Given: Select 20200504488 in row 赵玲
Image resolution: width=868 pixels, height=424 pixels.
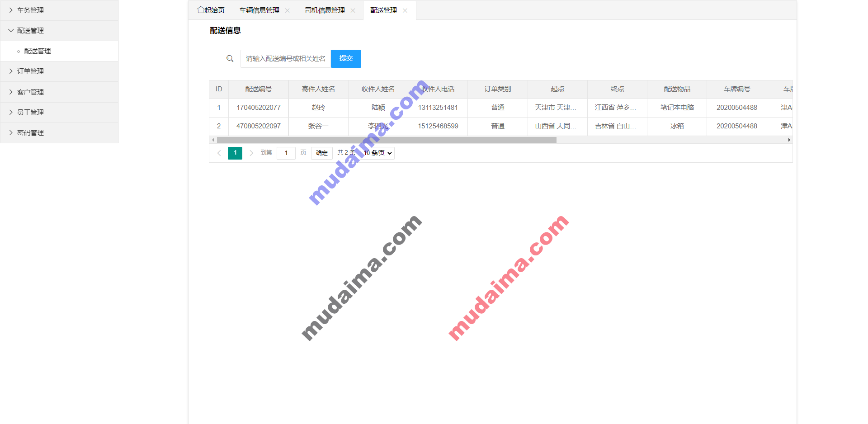Looking at the screenshot, I should click(x=737, y=108).
